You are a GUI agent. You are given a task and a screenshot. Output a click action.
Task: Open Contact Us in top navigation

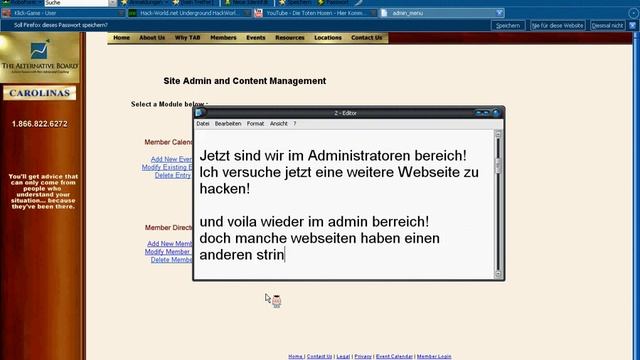tap(367, 38)
